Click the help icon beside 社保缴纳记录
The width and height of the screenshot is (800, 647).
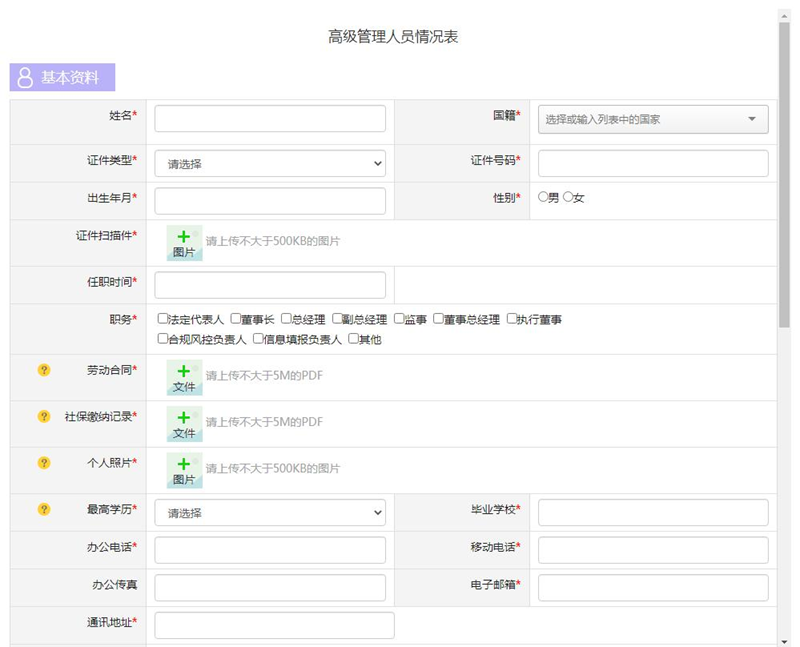point(44,416)
